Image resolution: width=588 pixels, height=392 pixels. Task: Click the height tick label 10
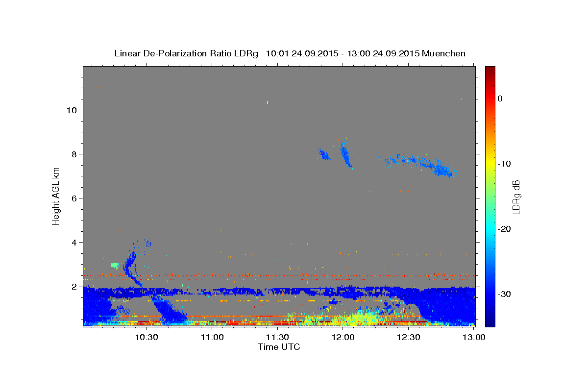[72, 110]
